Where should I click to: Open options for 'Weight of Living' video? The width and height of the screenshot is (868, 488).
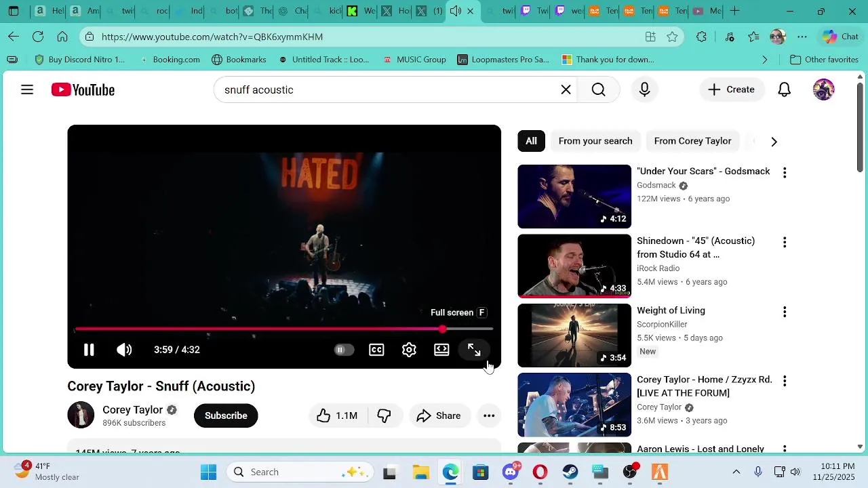point(785,312)
